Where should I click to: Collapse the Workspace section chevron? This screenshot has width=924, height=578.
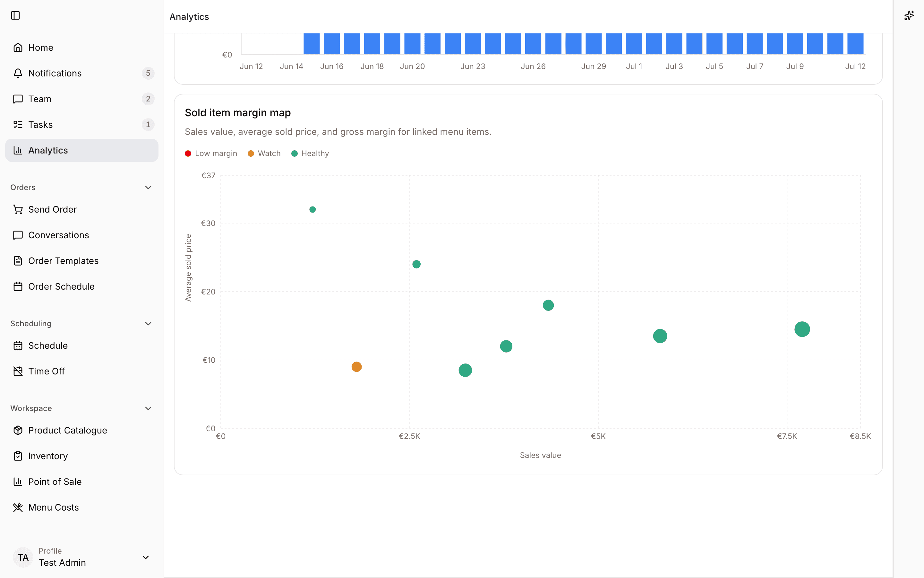click(x=148, y=408)
